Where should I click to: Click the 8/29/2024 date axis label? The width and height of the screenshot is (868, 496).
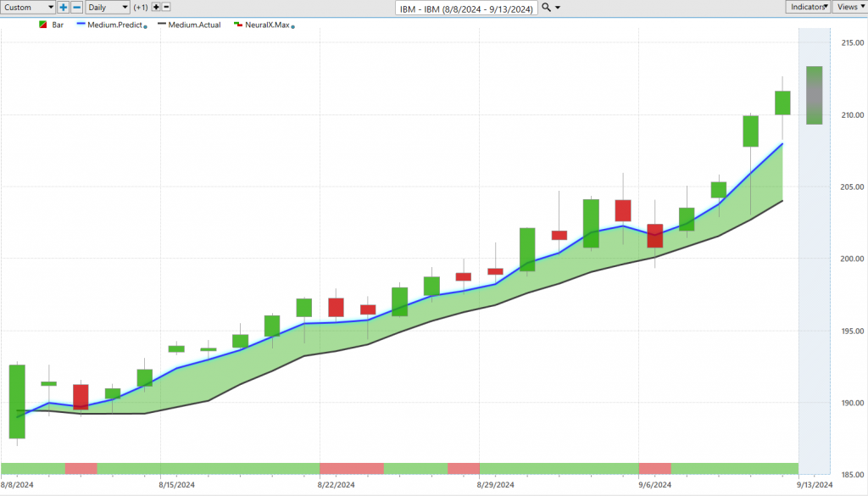(495, 484)
